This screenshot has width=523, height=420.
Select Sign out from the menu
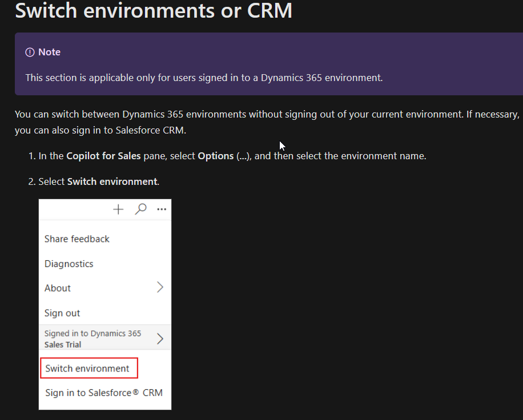[x=62, y=313]
